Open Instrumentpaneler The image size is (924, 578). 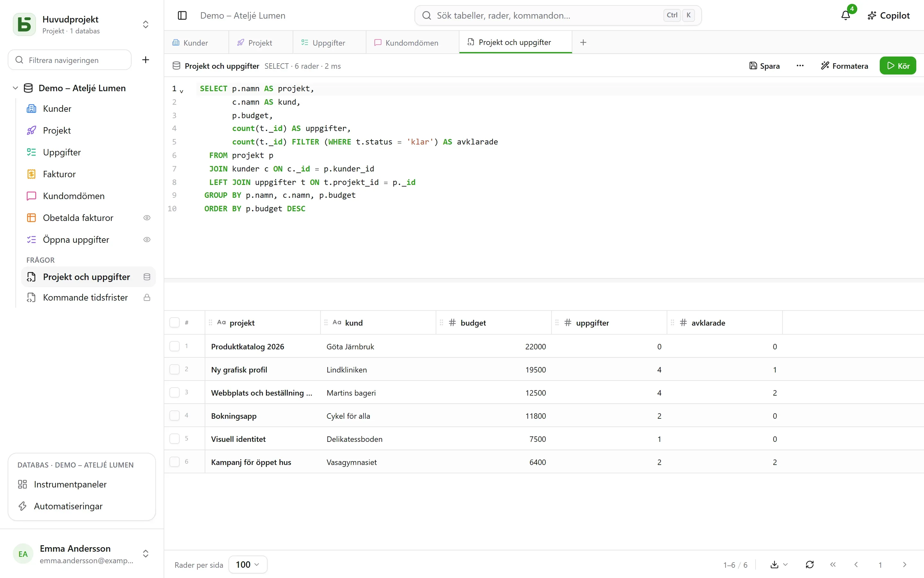[82, 485]
